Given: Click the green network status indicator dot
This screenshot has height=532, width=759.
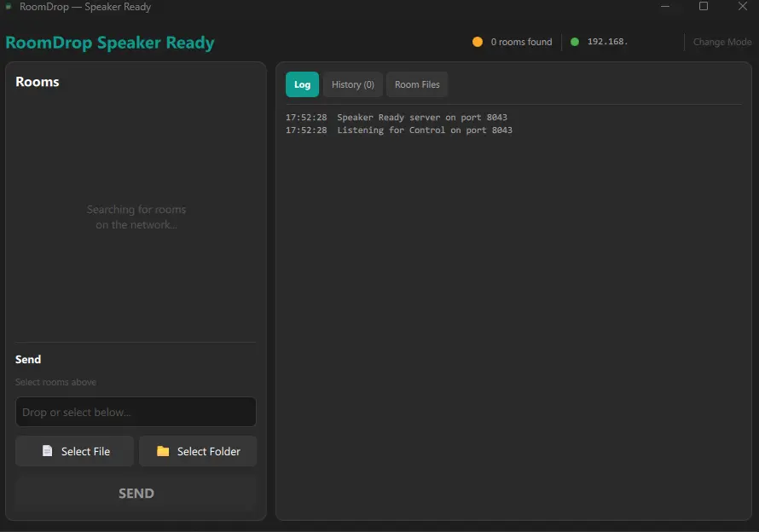Looking at the screenshot, I should tap(575, 42).
